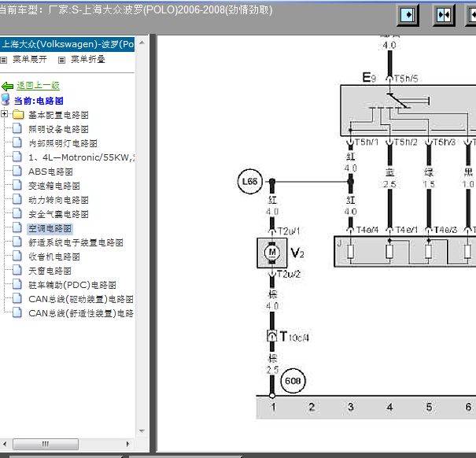This screenshot has width=476, height=458.
Task: Open 动力转向电路图 item
Action: tap(58, 200)
